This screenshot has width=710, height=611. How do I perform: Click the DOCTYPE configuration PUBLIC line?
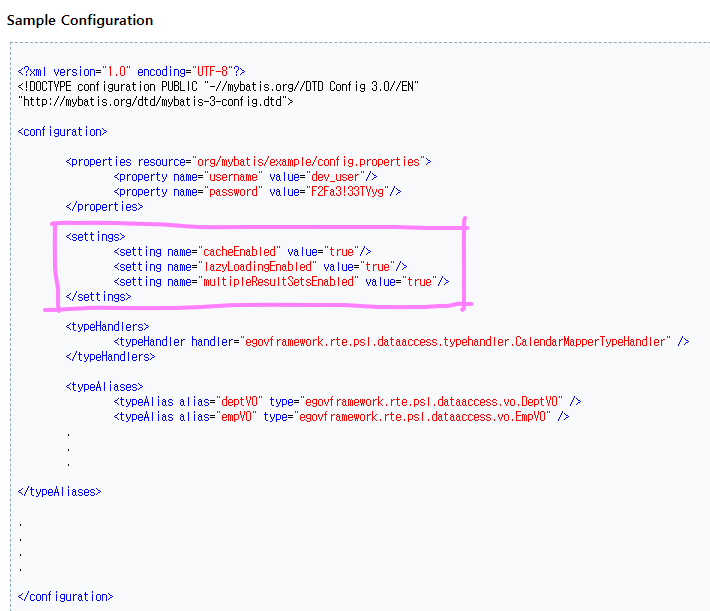coord(218,87)
